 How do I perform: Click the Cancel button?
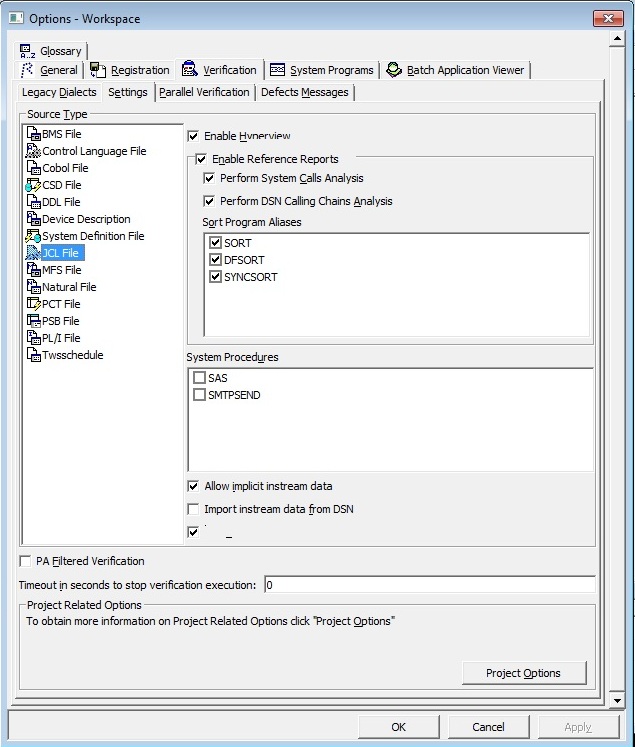[489, 727]
